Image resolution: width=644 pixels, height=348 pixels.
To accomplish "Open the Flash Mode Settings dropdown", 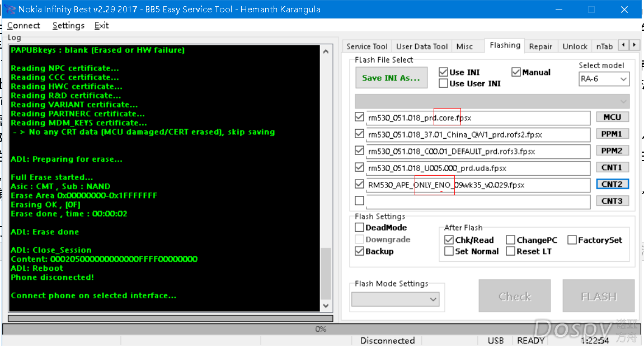I will [396, 299].
